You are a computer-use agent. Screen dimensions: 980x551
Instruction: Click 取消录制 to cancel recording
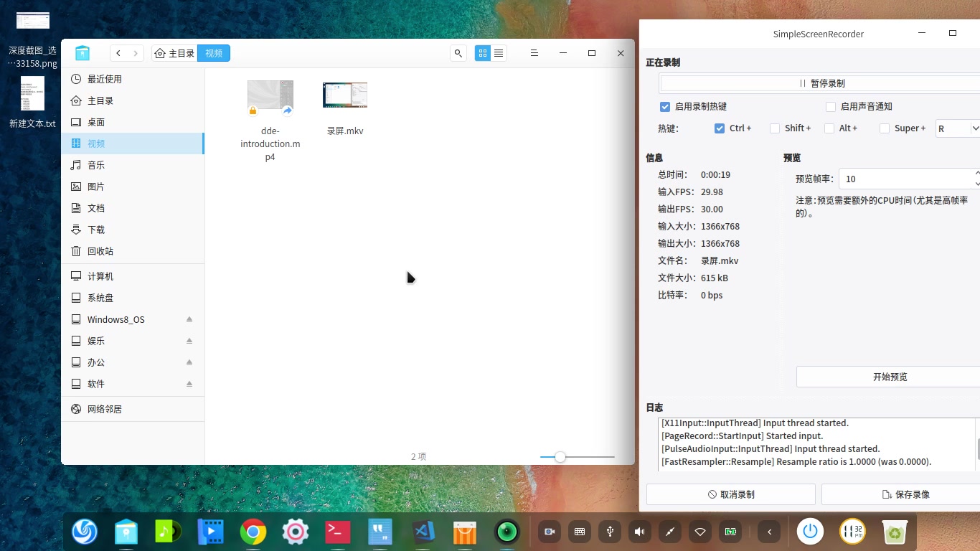[x=731, y=494]
